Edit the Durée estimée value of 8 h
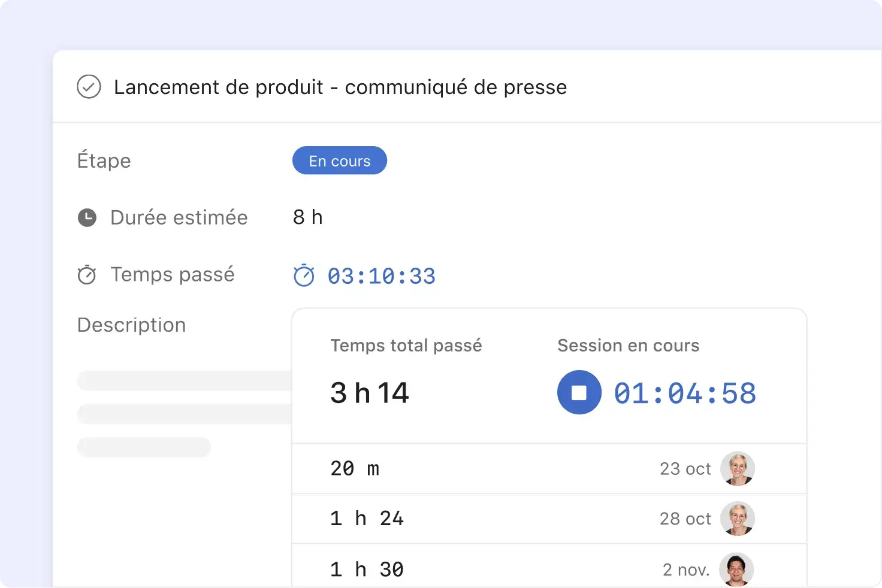Viewport: 882px width, 588px height. (307, 217)
